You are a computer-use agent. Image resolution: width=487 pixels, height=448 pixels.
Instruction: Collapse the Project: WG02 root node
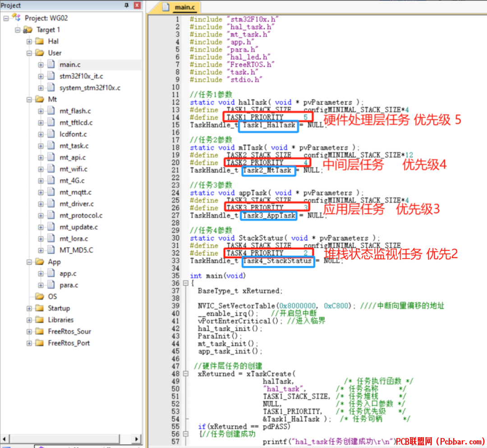(x=6, y=18)
